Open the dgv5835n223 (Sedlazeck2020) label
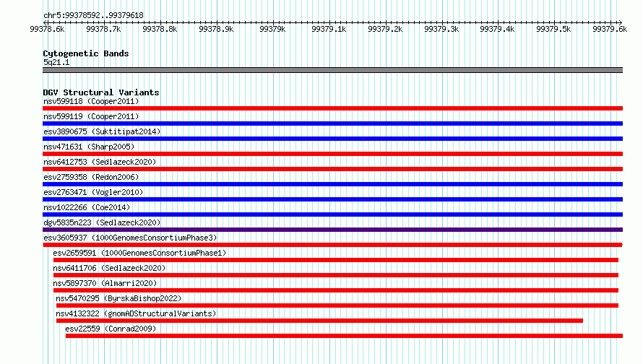This screenshot has width=643, height=364. 102,222
